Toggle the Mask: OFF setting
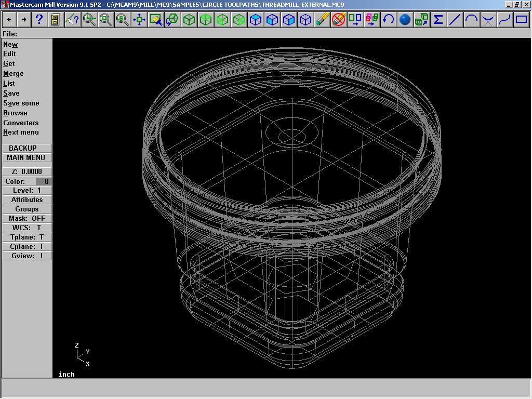The height and width of the screenshot is (399, 532). [x=27, y=219]
